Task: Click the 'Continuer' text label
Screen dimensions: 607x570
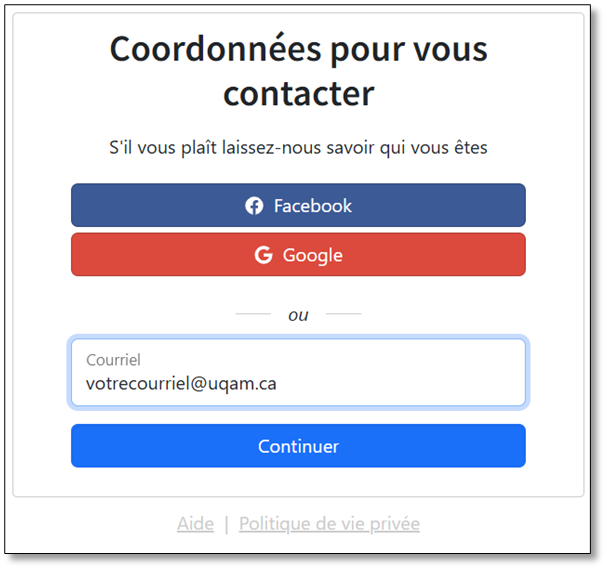Action: (x=298, y=446)
